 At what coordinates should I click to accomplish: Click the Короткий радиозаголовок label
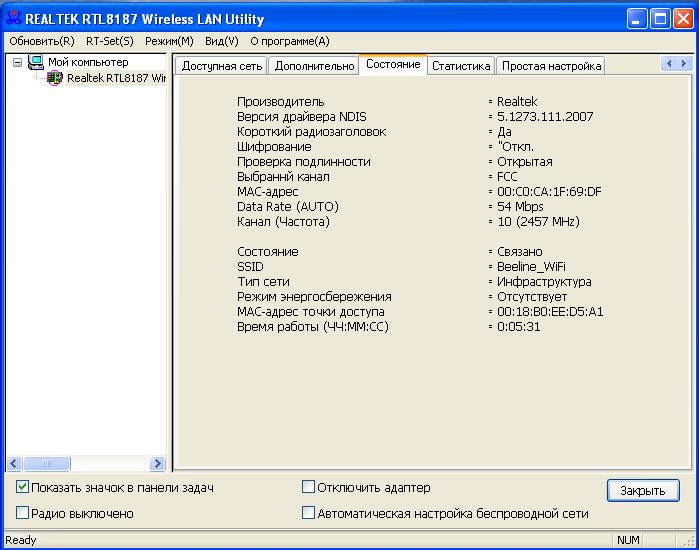[311, 132]
